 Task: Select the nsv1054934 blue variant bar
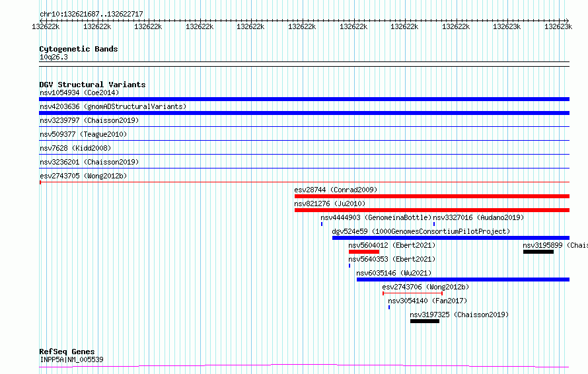pos(304,99)
